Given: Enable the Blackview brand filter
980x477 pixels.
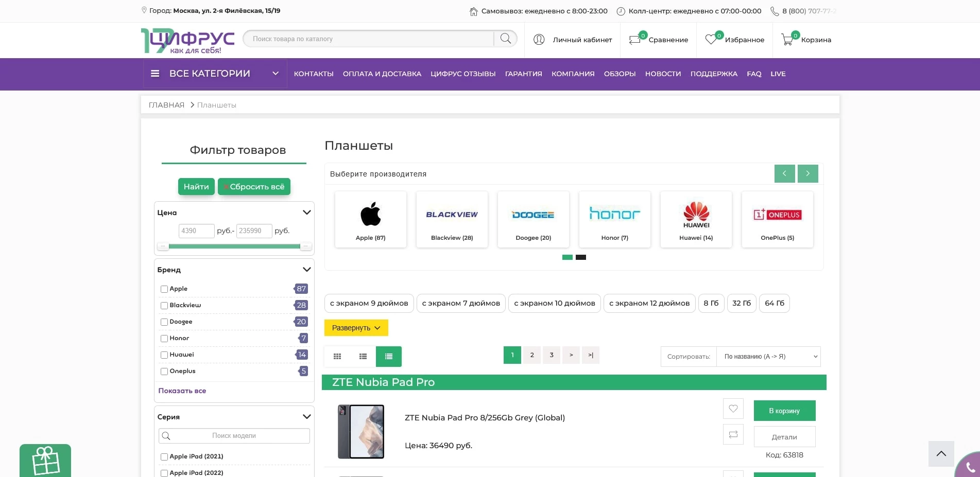Looking at the screenshot, I should tap(164, 306).
